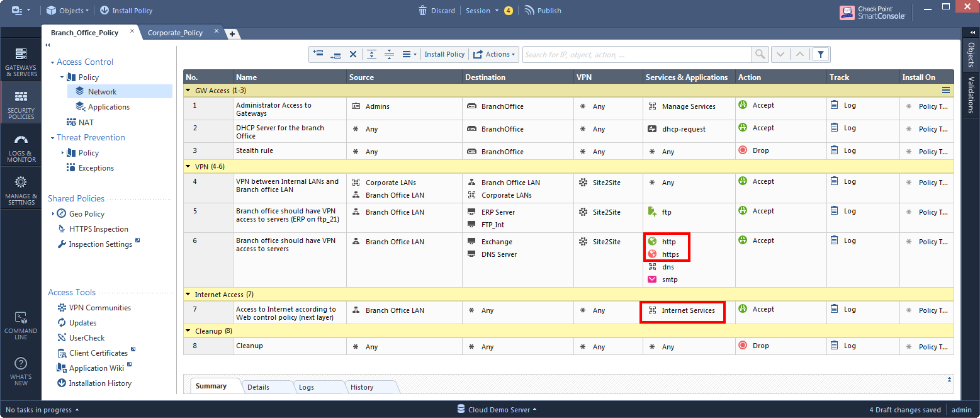
Task: Open the Objects menu
Action: [x=67, y=10]
